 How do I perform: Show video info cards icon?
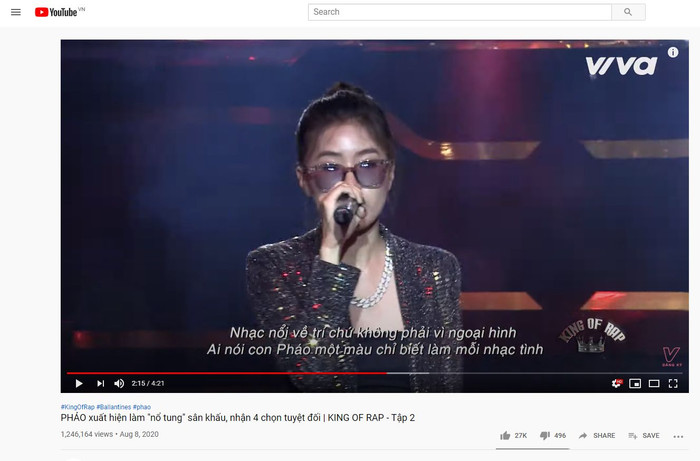coord(673,52)
